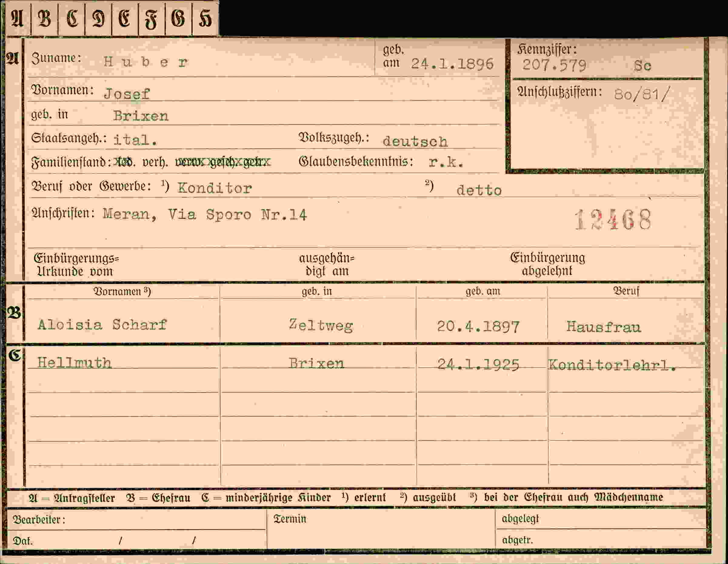Click the struck-out 'gesch. getr.' options

(240, 162)
